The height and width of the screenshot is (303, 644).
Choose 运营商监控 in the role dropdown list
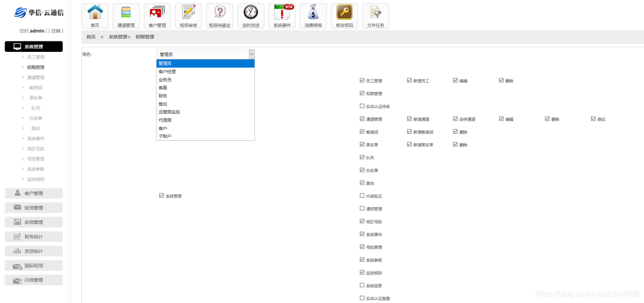coord(205,112)
